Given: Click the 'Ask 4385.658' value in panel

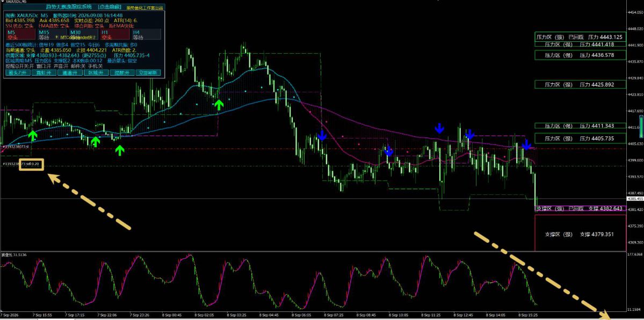Looking at the screenshot, I should [x=54, y=20].
